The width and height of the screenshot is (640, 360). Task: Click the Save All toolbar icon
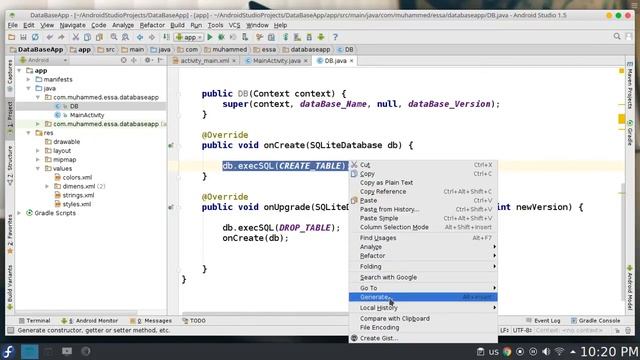tap(23, 37)
